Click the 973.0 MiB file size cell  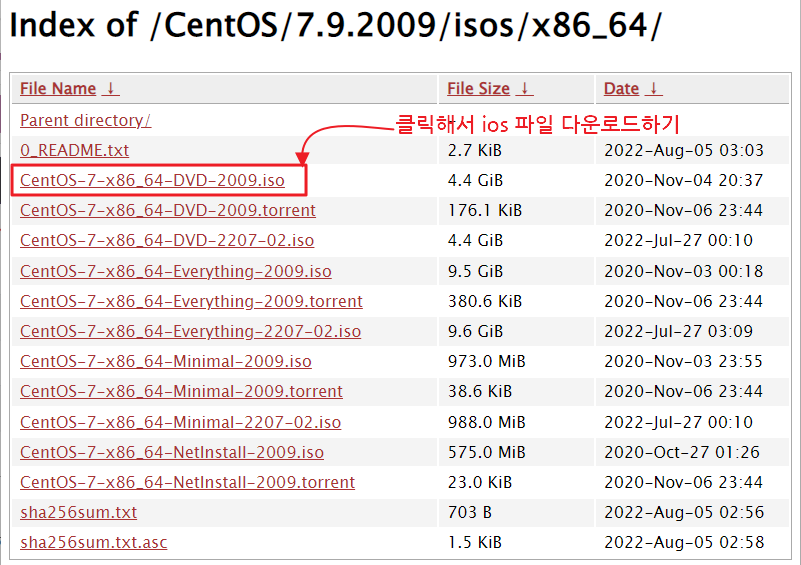click(x=486, y=361)
